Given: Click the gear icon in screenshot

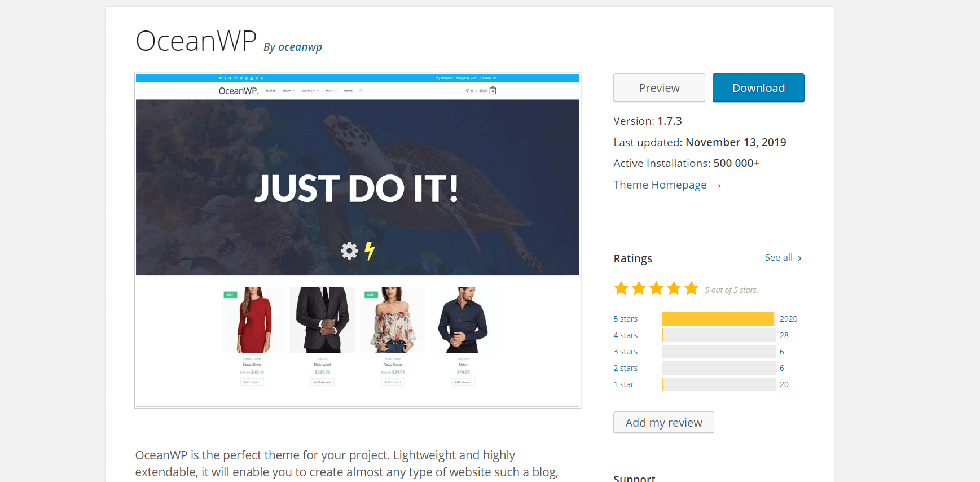Looking at the screenshot, I should pos(349,251).
